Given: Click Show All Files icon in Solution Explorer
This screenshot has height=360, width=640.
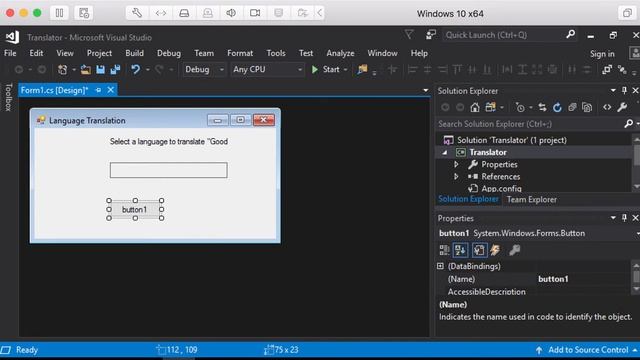Looking at the screenshot, I should (x=587, y=107).
